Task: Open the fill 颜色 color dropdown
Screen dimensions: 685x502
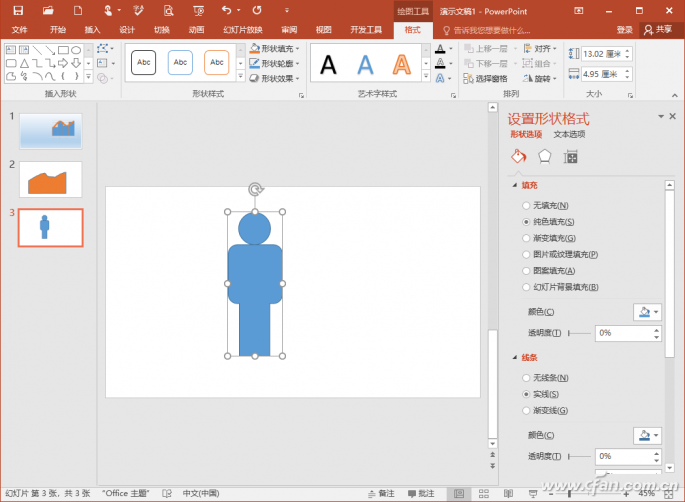Action: pos(647,312)
